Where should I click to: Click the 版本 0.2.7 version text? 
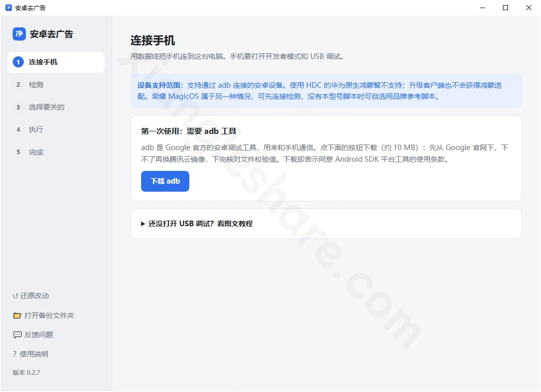pos(26,372)
